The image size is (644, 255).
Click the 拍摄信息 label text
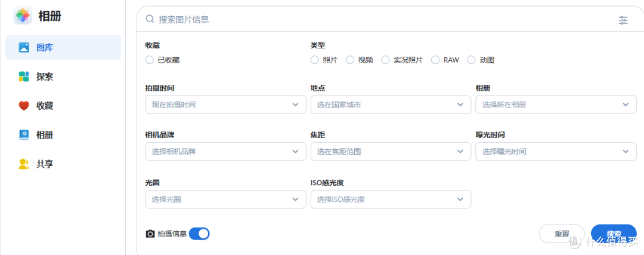172,234
